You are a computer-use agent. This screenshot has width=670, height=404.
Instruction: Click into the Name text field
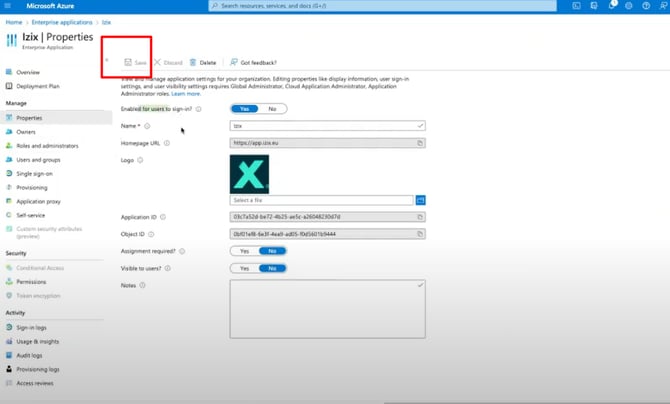pos(327,126)
